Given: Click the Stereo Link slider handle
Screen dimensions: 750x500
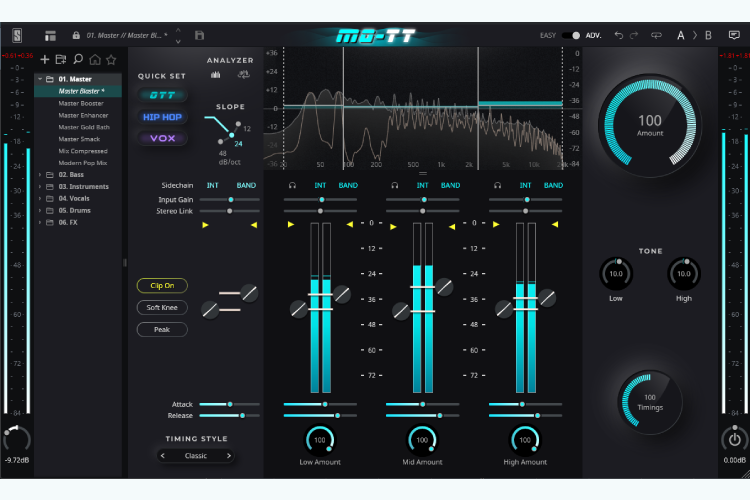Looking at the screenshot, I should 230,211.
